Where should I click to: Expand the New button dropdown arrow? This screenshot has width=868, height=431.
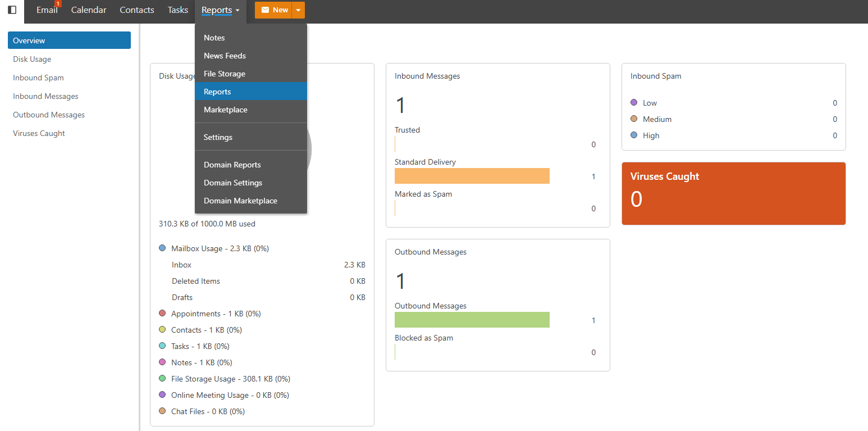(299, 10)
